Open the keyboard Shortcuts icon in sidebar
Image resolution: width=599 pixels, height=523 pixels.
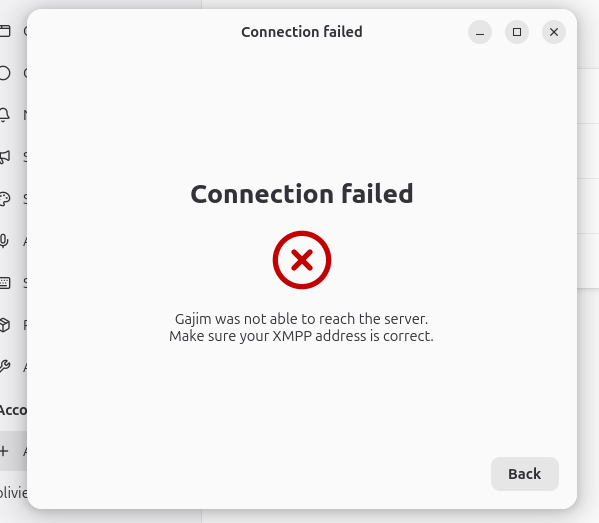5,283
